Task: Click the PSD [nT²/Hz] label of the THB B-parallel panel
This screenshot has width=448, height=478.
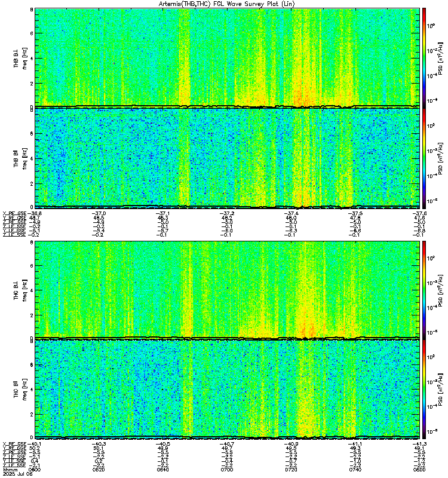Action: pos(440,158)
